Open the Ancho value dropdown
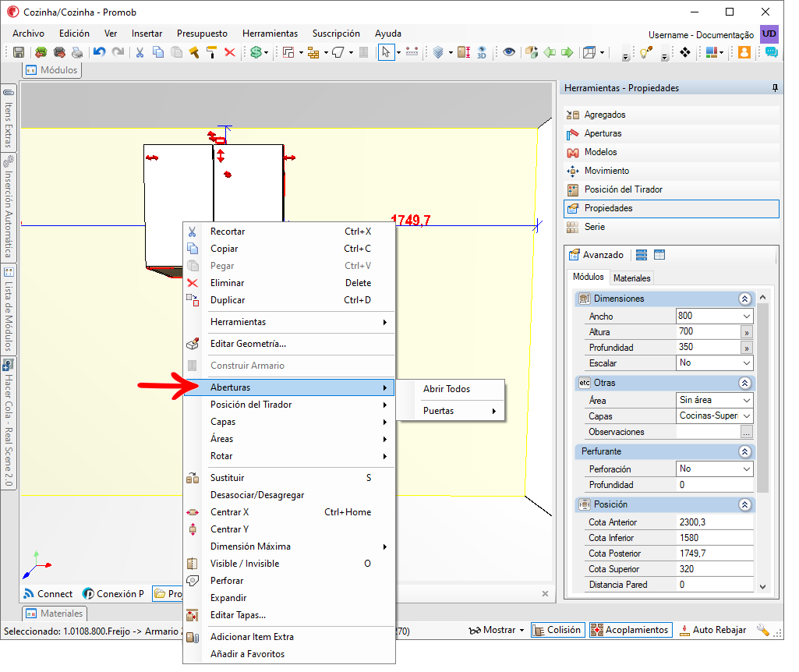 pos(747,317)
